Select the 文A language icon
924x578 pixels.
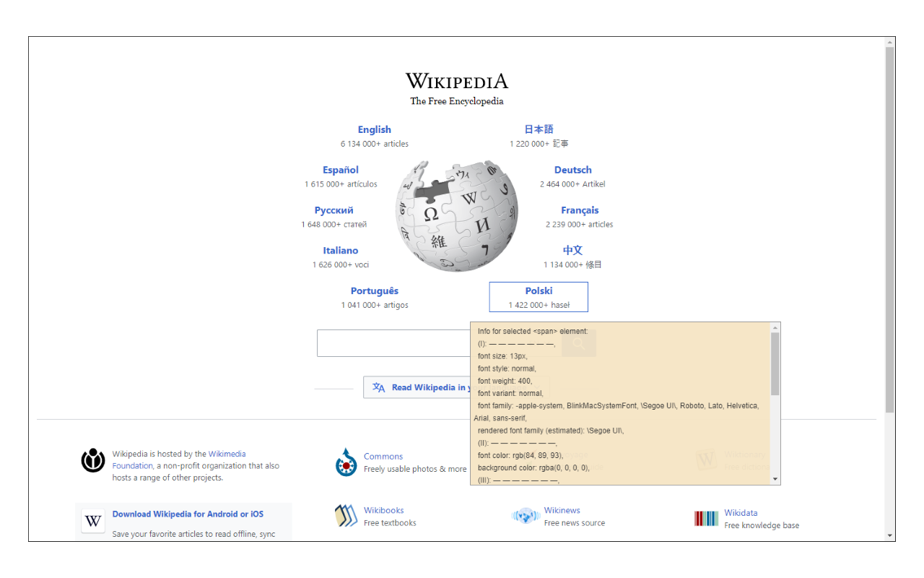(x=378, y=387)
